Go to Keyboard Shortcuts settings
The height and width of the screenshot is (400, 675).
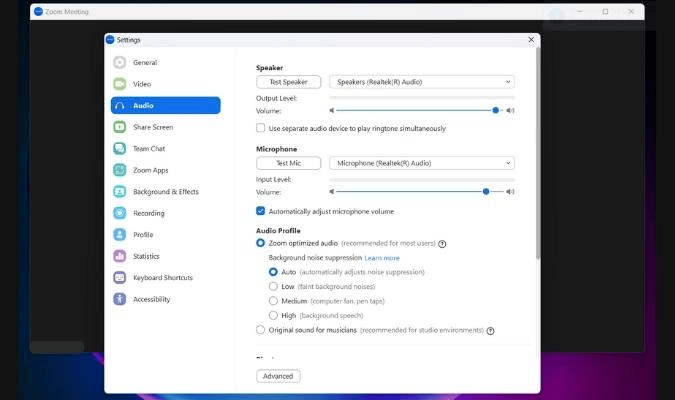pyautogui.click(x=166, y=278)
